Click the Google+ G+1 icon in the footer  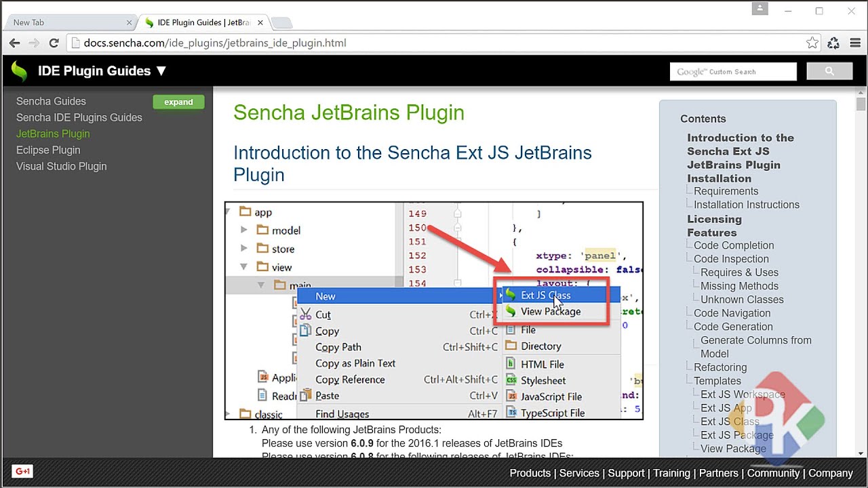(x=22, y=471)
